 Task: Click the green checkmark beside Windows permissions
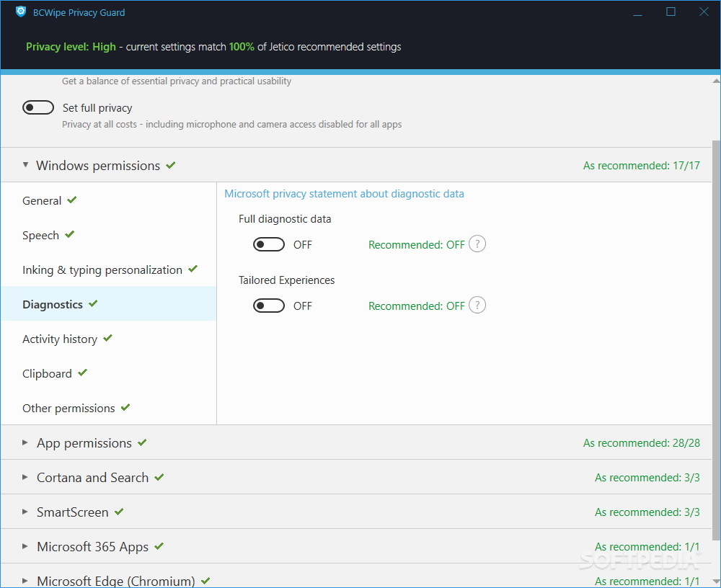[171, 165]
